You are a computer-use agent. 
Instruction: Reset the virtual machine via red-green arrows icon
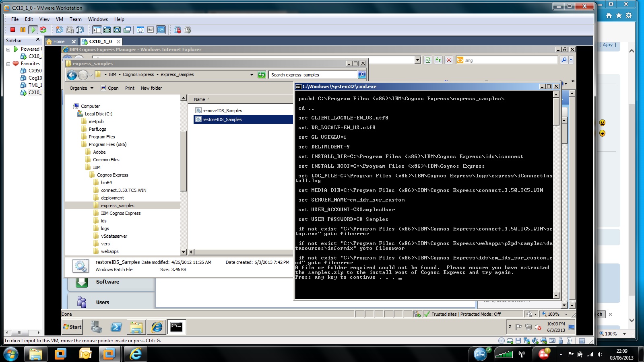click(x=43, y=30)
